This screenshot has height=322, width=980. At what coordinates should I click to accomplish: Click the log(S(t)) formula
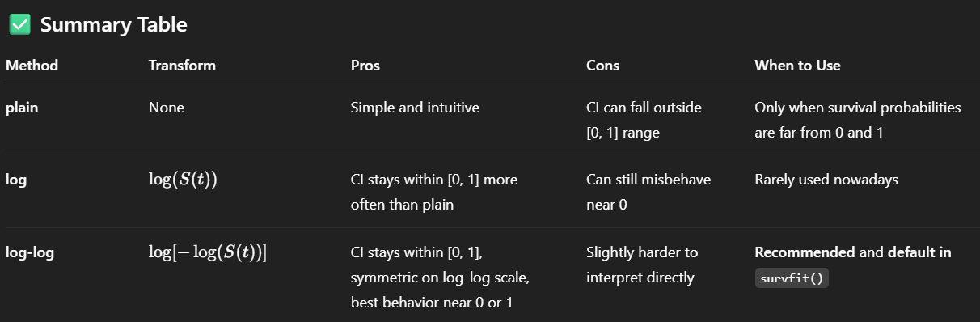pos(183,180)
